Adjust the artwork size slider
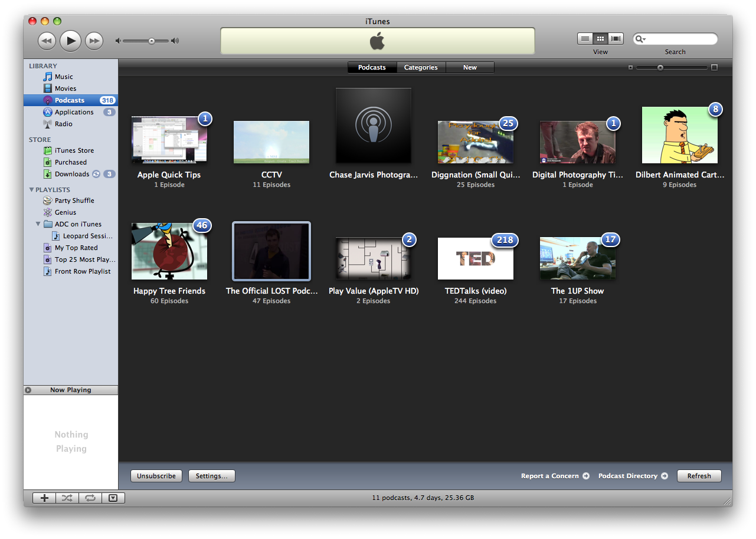This screenshot has height=539, width=756. coord(660,67)
